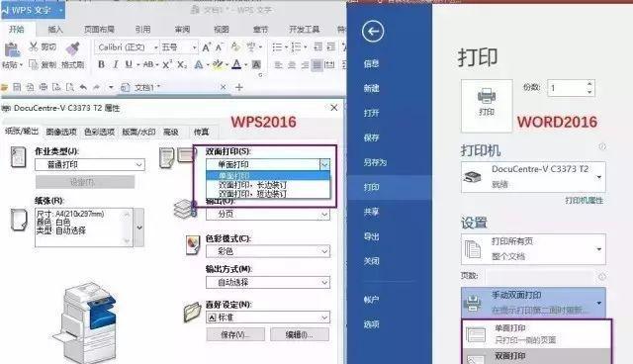This screenshot has height=364, width=633.
Task: Apply superscript X² formatting
Action: point(167,64)
